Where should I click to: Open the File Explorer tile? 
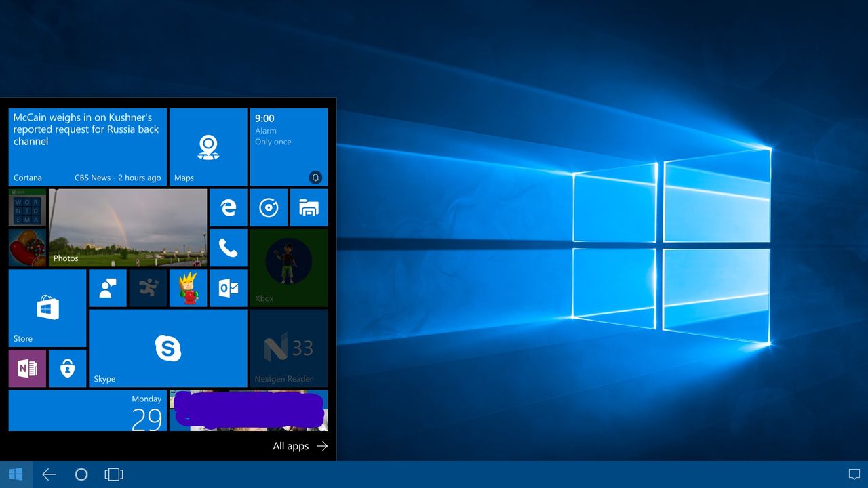309,207
